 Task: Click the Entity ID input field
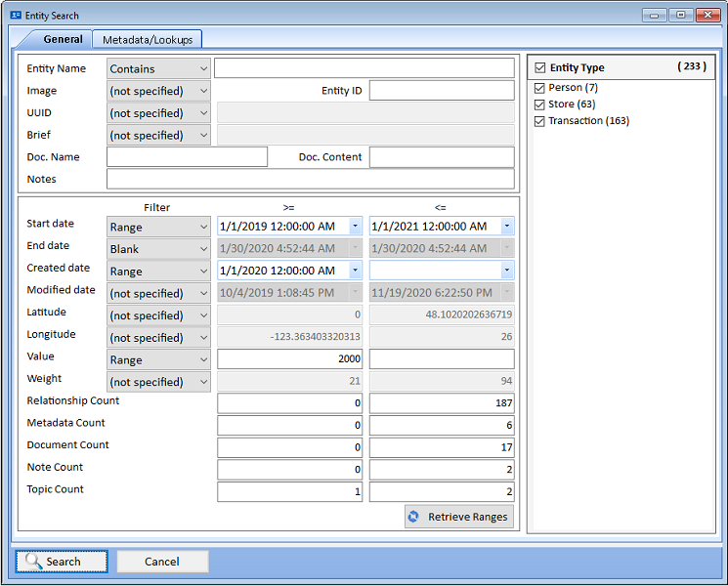pos(442,91)
